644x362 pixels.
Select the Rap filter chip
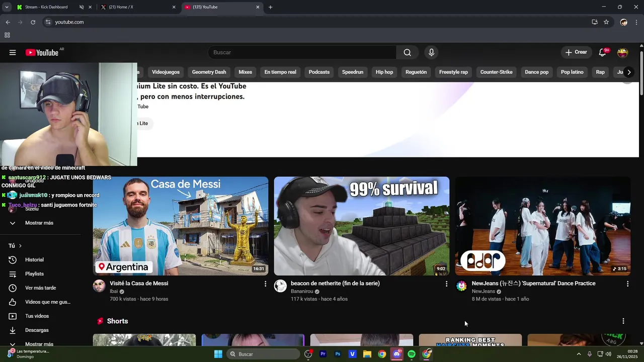click(600, 72)
